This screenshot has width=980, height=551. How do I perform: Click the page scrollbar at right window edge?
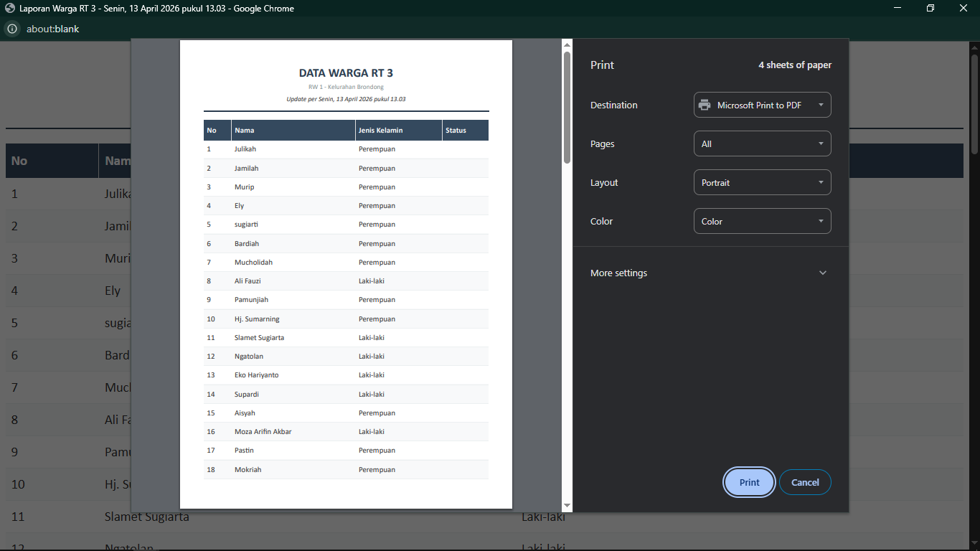(974, 100)
